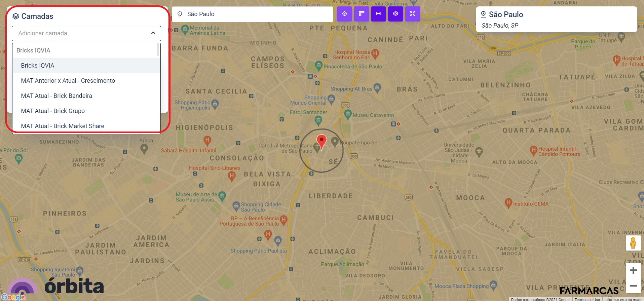The height and width of the screenshot is (301, 644).
Task: Select MAT Atual - Brick Bandeira option
Action: 56,96
